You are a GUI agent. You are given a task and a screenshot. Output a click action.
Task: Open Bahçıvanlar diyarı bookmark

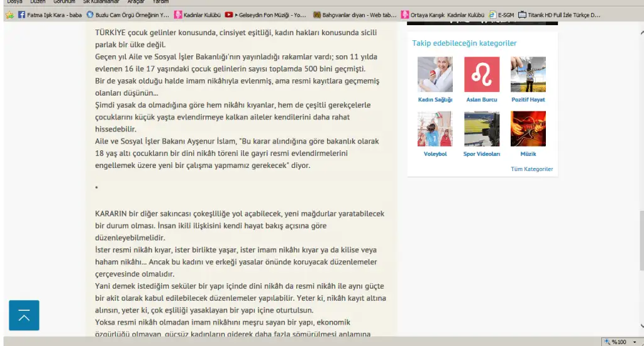click(355, 15)
